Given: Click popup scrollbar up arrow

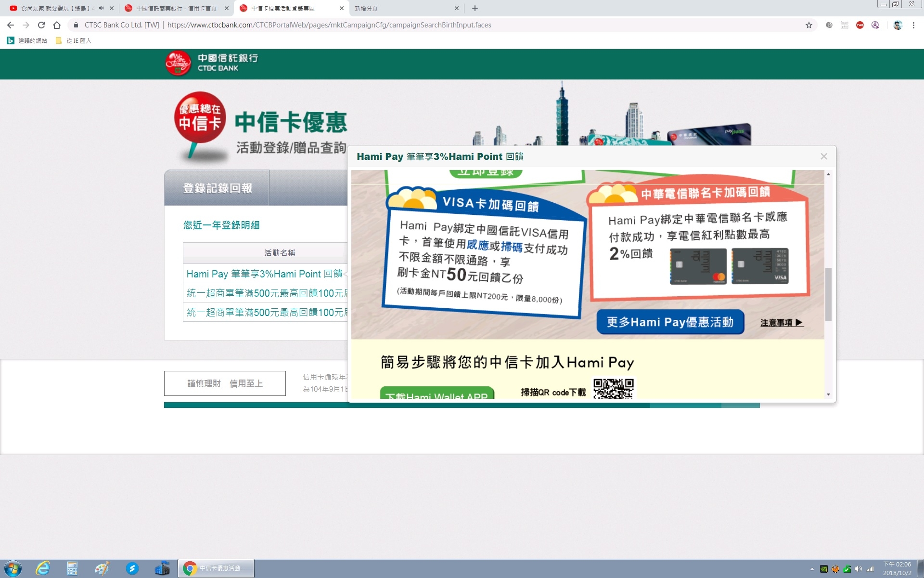Looking at the screenshot, I should click(828, 174).
